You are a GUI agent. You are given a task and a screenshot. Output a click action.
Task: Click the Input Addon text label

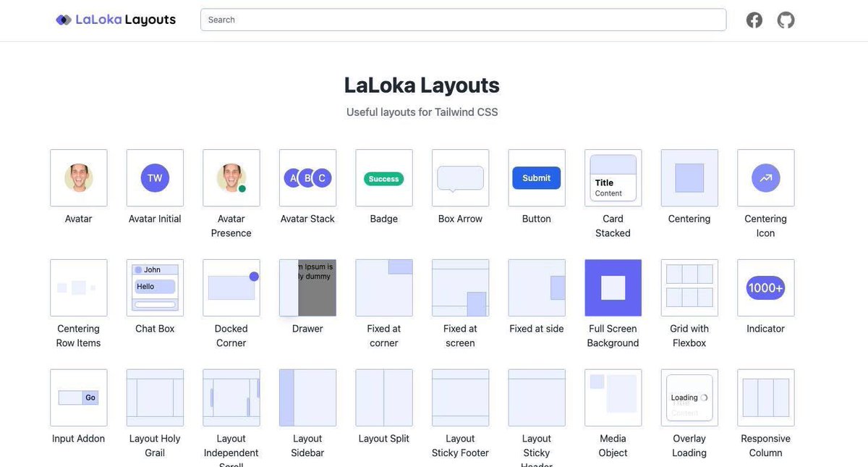click(x=79, y=439)
